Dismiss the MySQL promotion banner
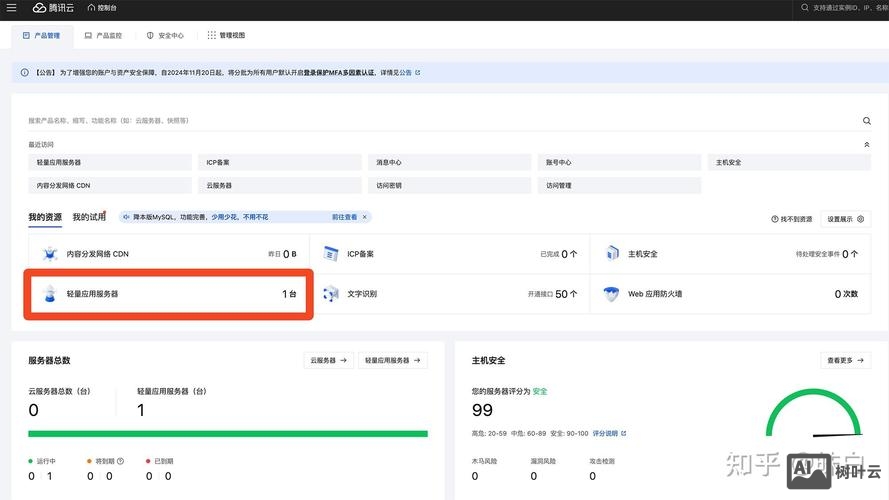This screenshot has height=500, width=889. [x=365, y=217]
